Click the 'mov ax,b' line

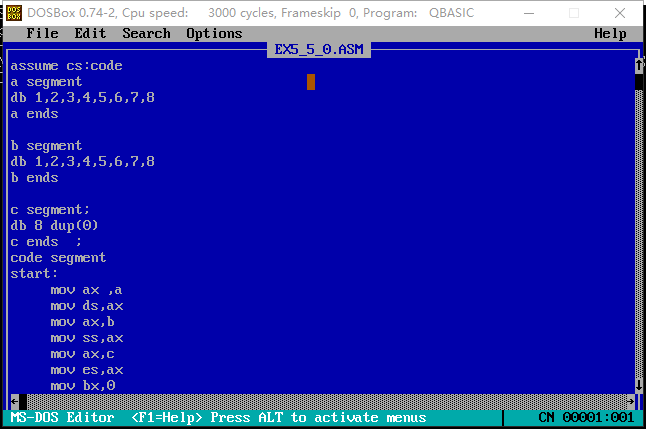click(82, 321)
